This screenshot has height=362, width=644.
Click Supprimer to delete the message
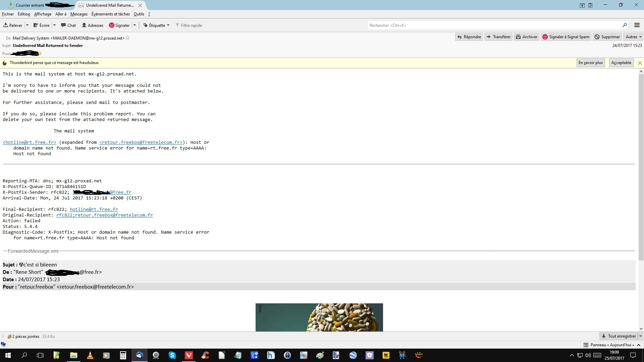tap(607, 37)
